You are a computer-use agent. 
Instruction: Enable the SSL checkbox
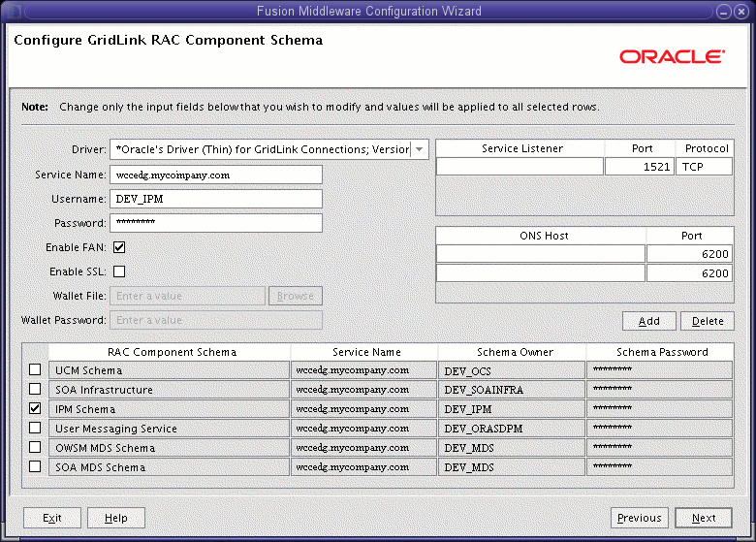tap(119, 271)
